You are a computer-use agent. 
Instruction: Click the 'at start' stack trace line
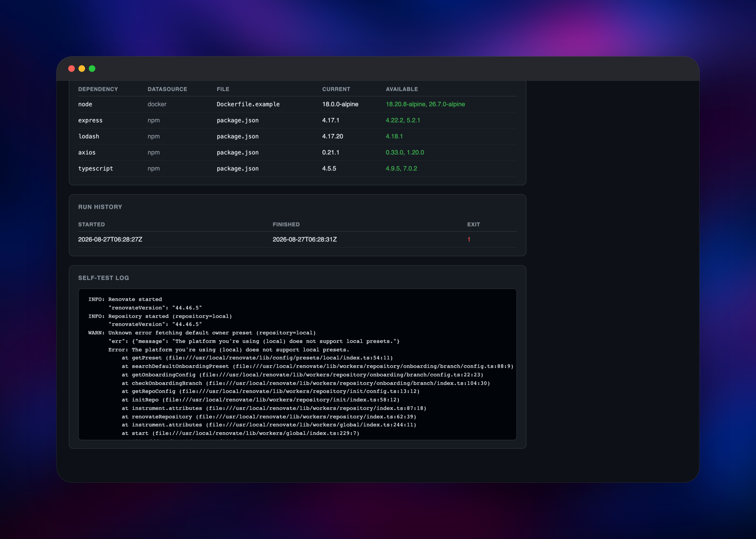[x=240, y=433]
